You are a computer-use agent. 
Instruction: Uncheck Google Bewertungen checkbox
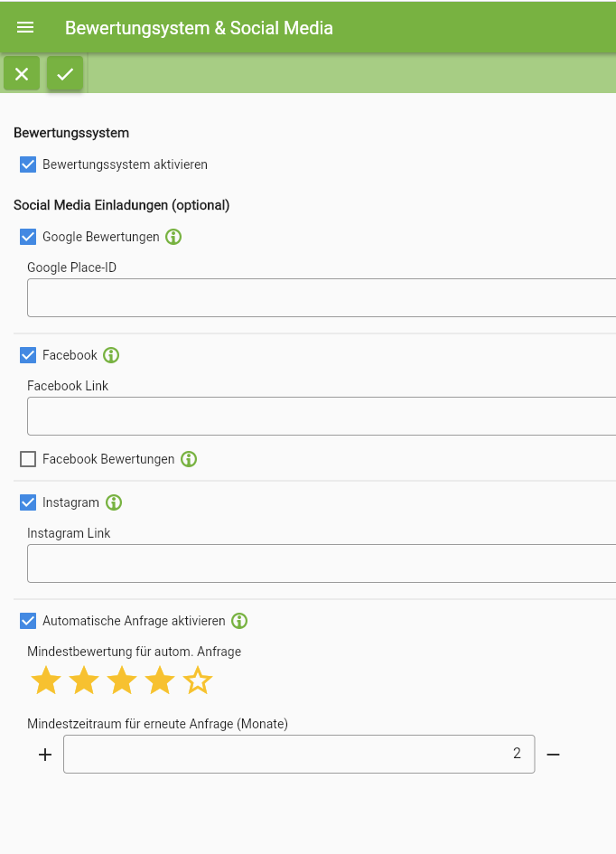28,237
